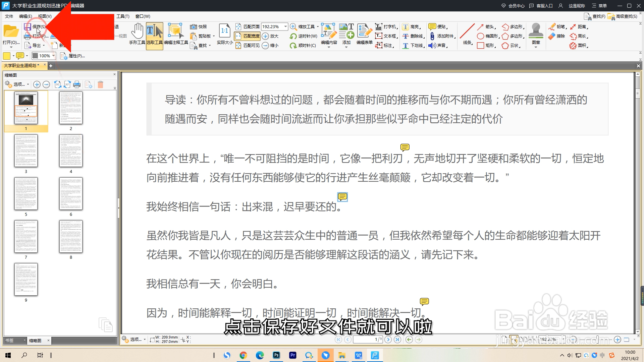The image size is (644, 362).
Task: Open the zoom percentage 192.23% dropdown
Action: tap(285, 26)
